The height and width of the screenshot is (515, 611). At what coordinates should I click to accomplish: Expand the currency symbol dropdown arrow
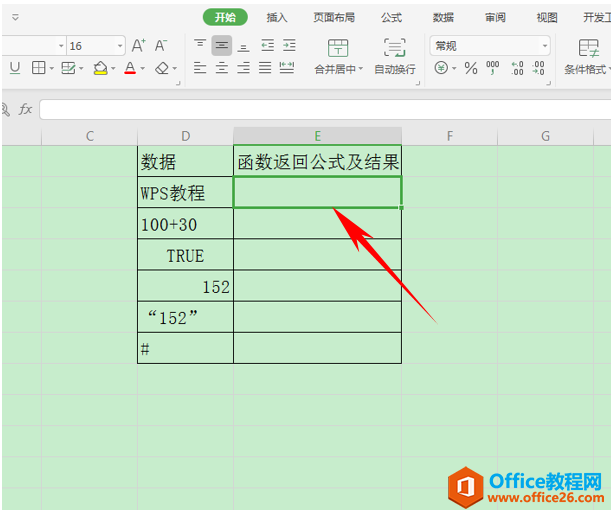[454, 69]
